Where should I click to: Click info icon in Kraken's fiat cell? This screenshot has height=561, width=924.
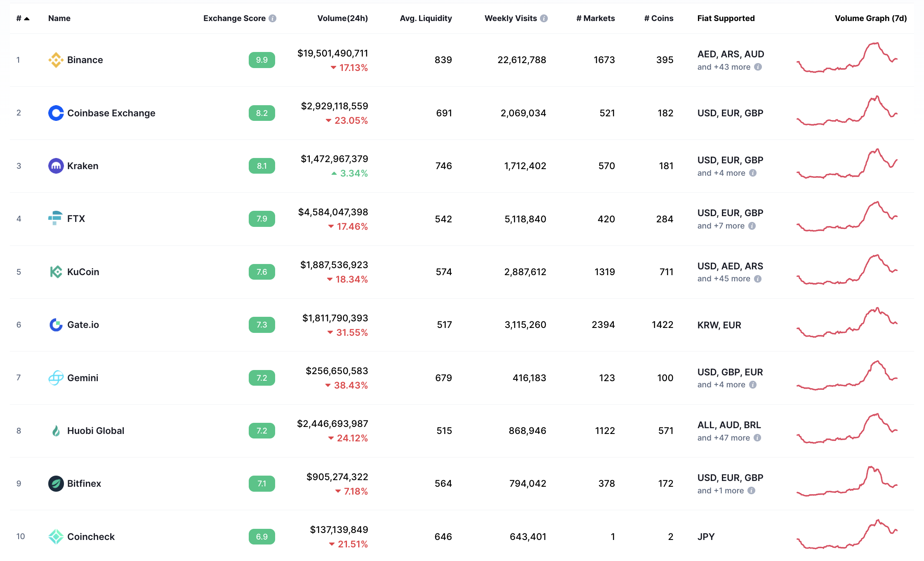[x=753, y=173]
